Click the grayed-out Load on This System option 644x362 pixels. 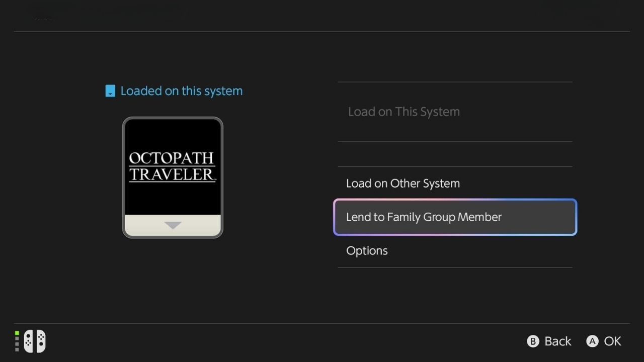404,112
